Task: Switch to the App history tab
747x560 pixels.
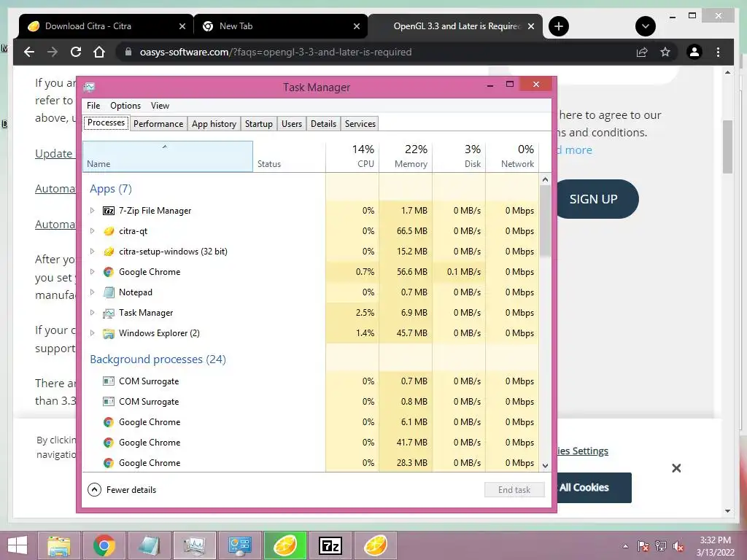Action: (x=214, y=124)
